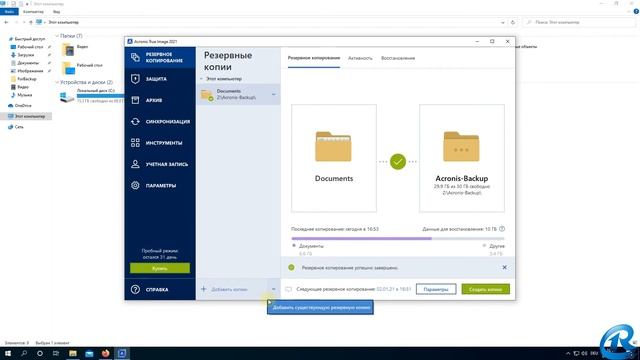
Task: Open Windows taskbar search
Action: 24,353
